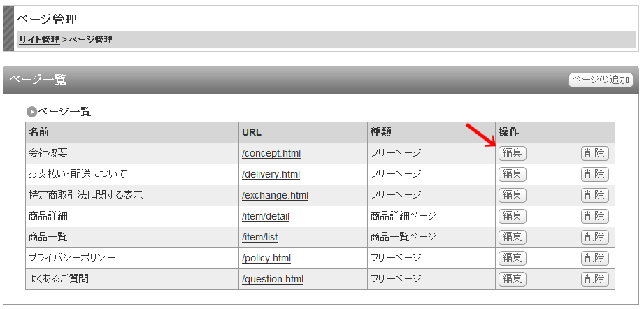Edit the 会社概要 page
Viewport: 644px width, 309px height.
[x=512, y=154]
